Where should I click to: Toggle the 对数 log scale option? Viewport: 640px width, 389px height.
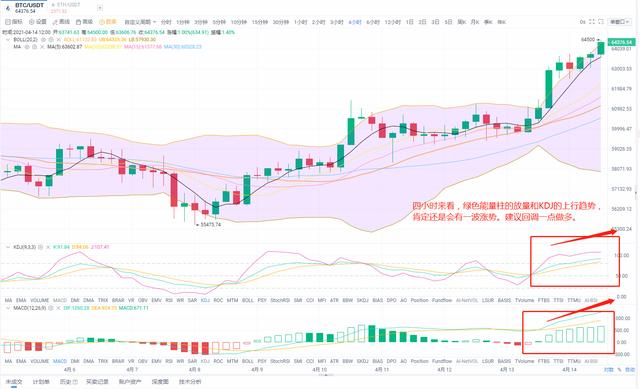609,369
